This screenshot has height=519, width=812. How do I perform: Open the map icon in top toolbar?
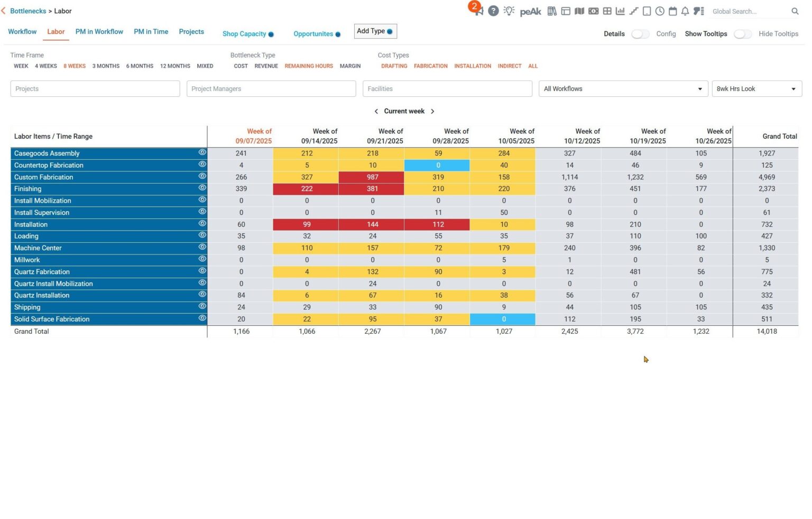(x=579, y=11)
